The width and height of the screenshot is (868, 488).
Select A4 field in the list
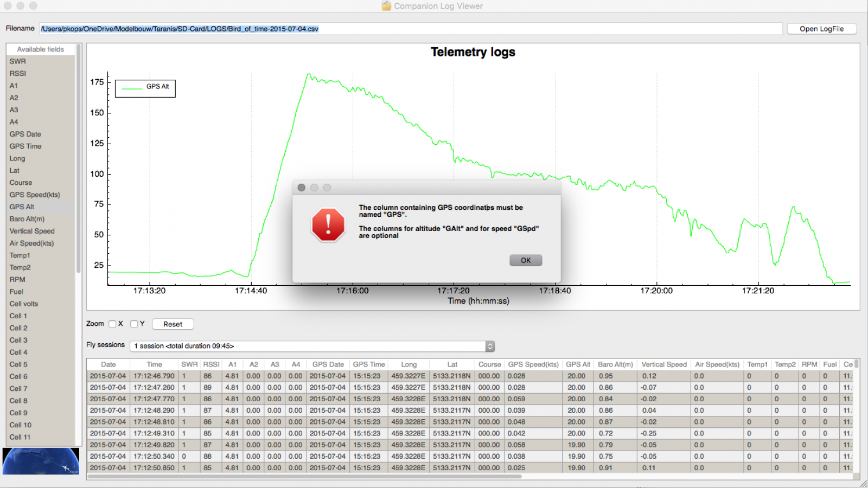[x=41, y=122]
